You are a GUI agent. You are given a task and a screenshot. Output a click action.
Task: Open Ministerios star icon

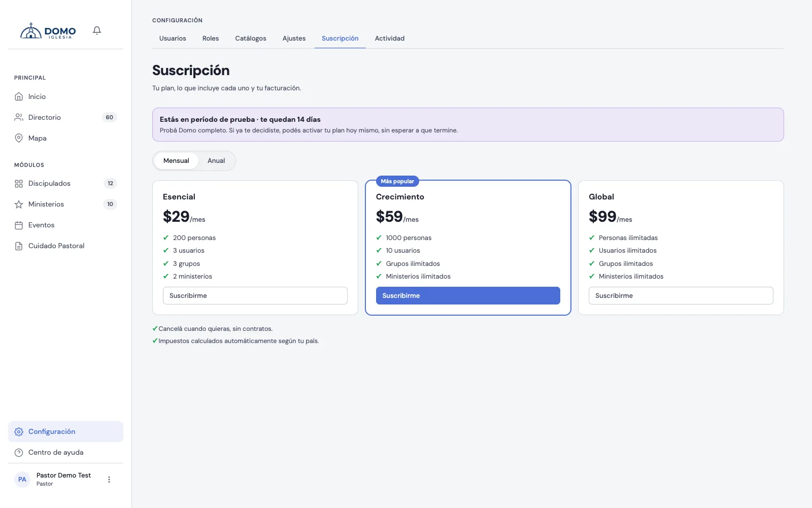point(19,205)
